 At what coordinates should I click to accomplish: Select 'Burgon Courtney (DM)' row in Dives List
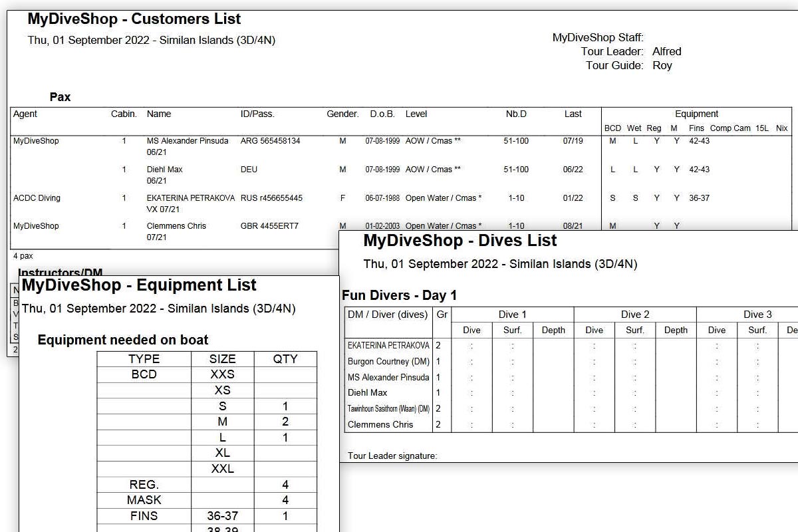389,362
